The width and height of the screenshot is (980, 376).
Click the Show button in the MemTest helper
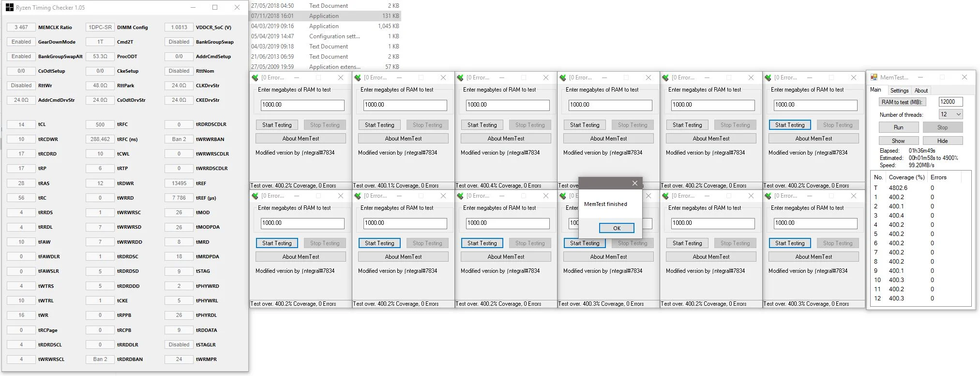(x=898, y=141)
